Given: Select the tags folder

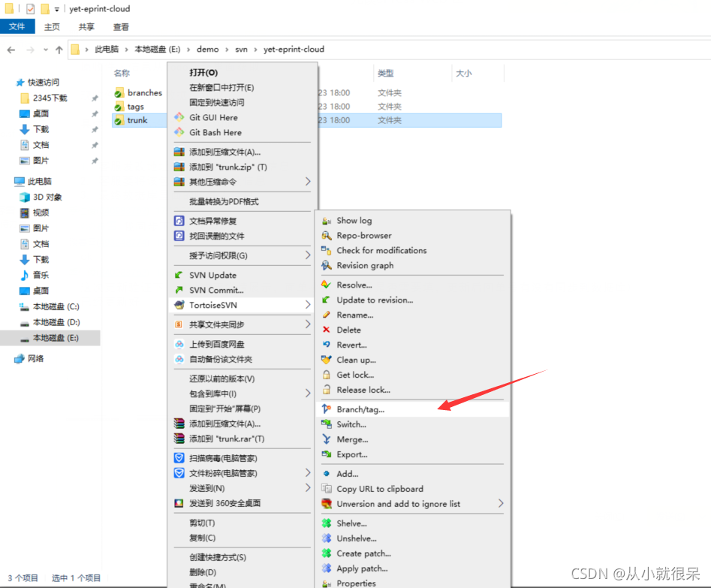Looking at the screenshot, I should (x=136, y=107).
